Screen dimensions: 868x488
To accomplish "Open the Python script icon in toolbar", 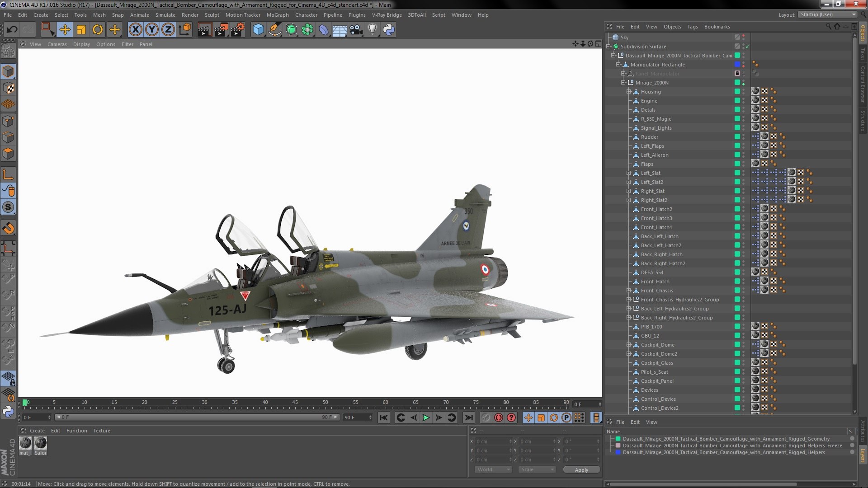I will (389, 30).
